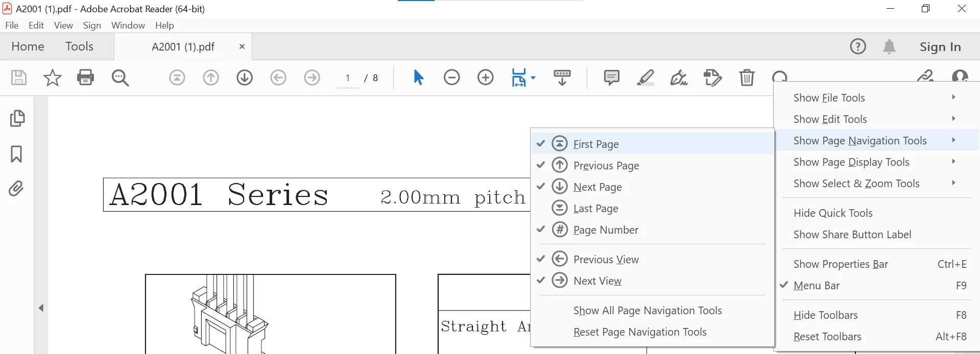Image resolution: width=980 pixels, height=354 pixels.
Task: Expand Show Edit Tools submenu
Action: point(877,119)
